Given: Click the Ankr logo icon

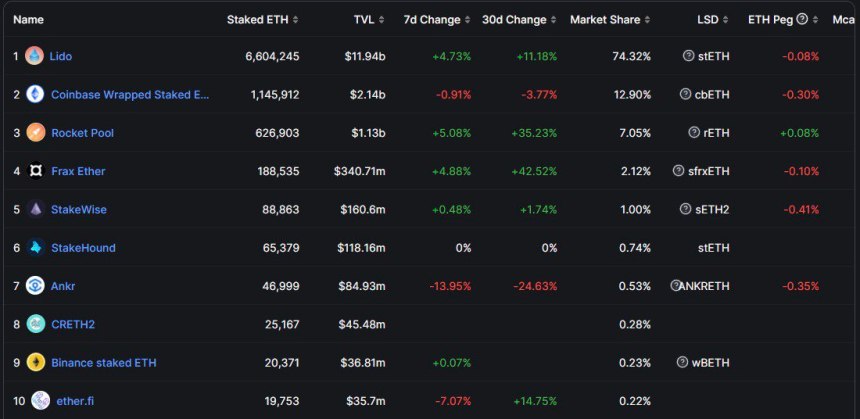Looking at the screenshot, I should (x=35, y=286).
